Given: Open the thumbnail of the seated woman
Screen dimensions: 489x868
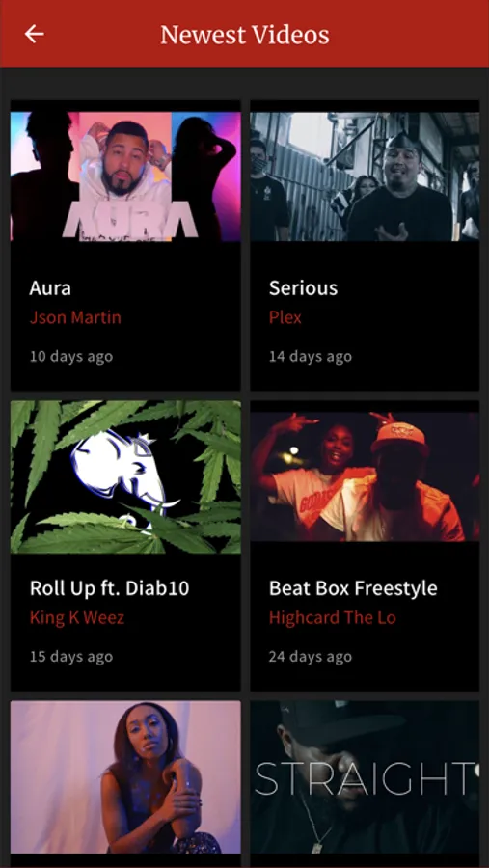Looking at the screenshot, I should coord(125,777).
